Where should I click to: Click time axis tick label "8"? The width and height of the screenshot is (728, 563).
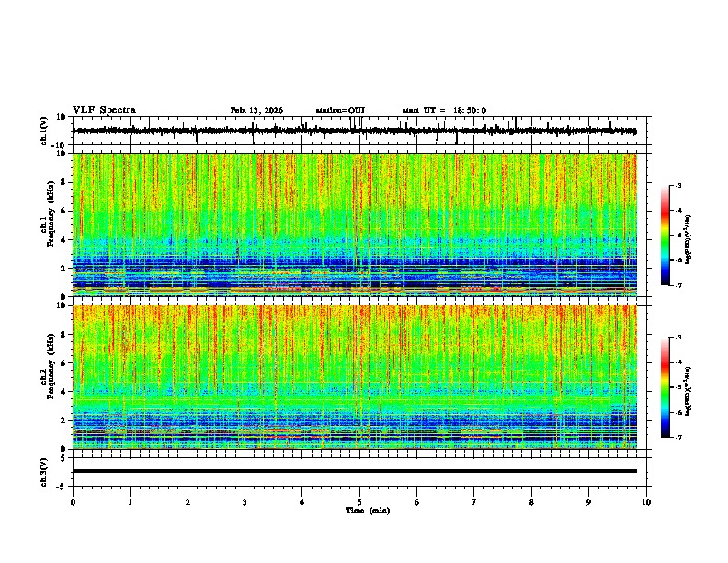(531, 502)
